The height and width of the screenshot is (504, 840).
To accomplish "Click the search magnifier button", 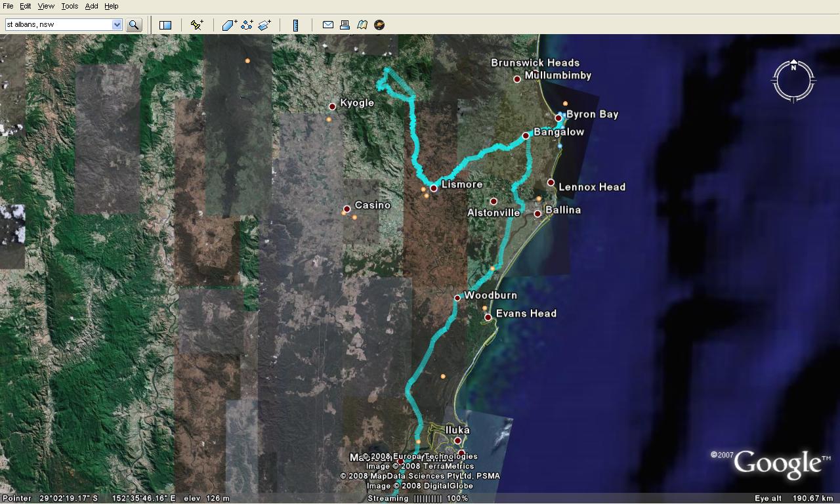I will coord(134,25).
